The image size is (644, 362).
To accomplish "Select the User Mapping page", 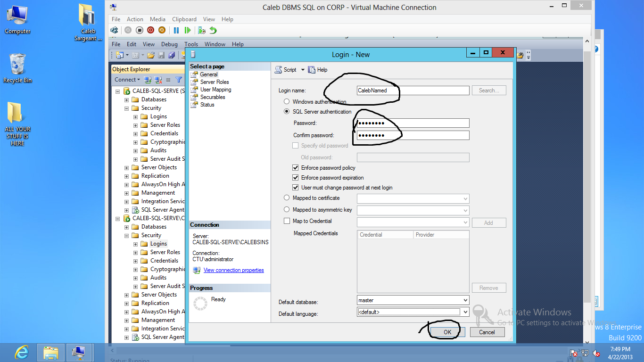I will click(216, 90).
